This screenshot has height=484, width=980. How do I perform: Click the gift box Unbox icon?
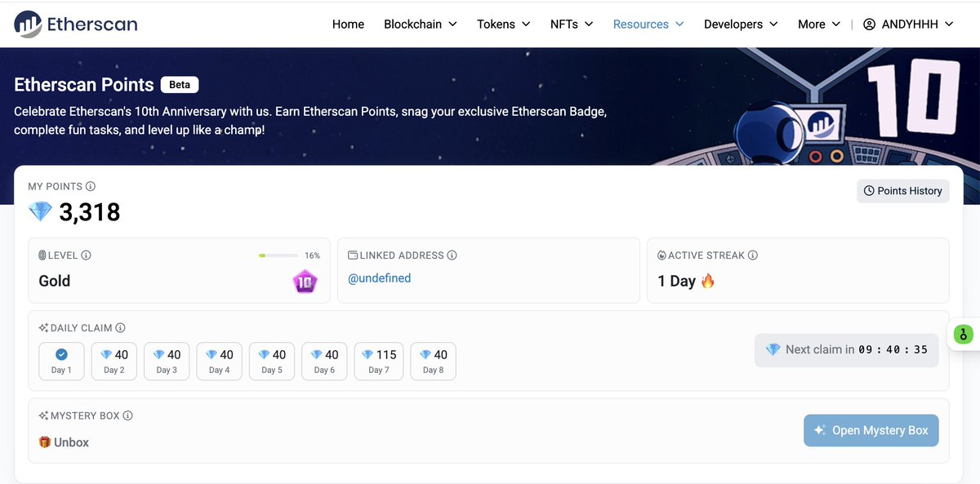[45, 442]
